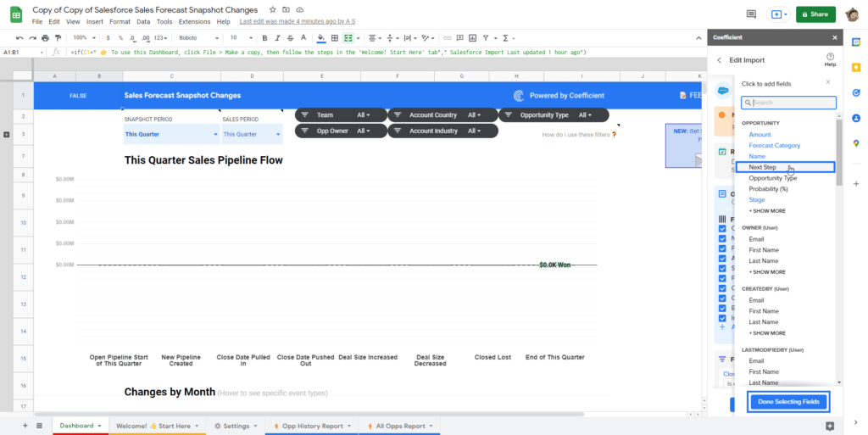Click the get add-ons plus icon

point(856,184)
